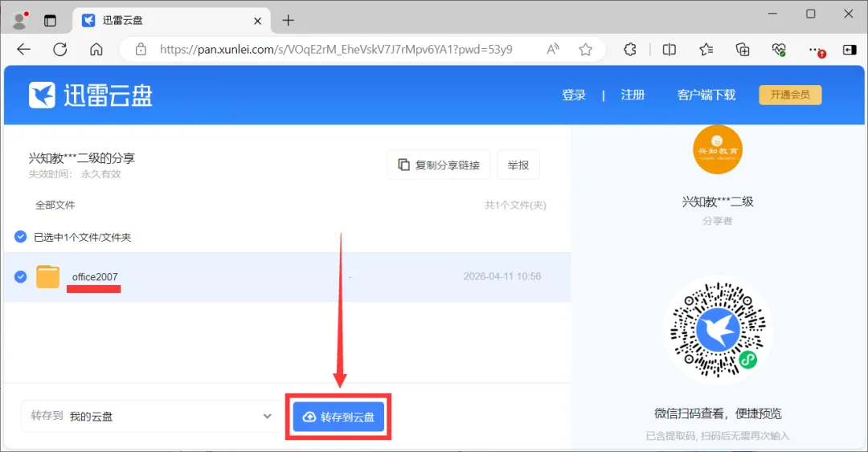Viewport: 868px width, 452px height.
Task: Go to the browser home page
Action: click(x=96, y=49)
